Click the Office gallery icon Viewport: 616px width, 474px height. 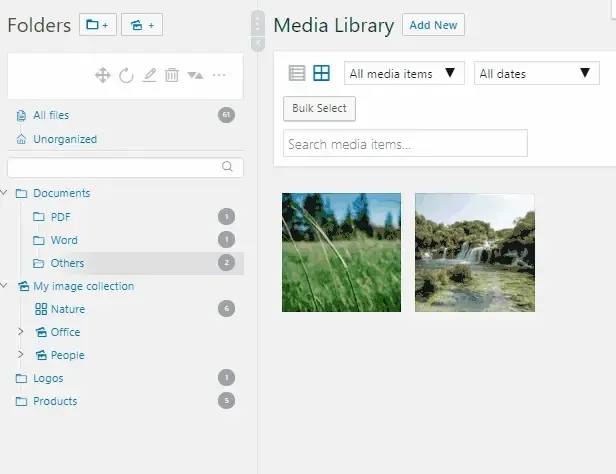41,332
